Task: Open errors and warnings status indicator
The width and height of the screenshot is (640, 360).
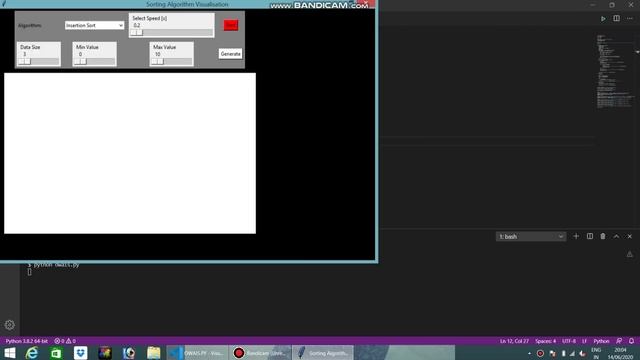Action: 65,341
